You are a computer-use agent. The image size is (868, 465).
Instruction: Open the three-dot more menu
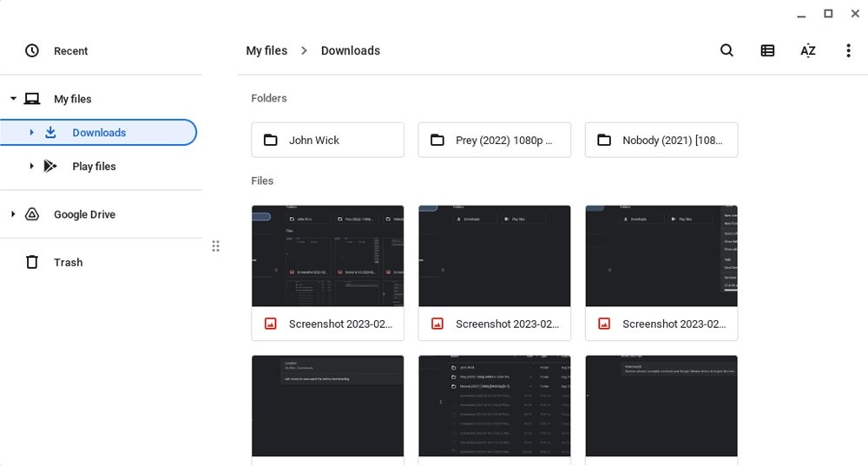point(848,50)
